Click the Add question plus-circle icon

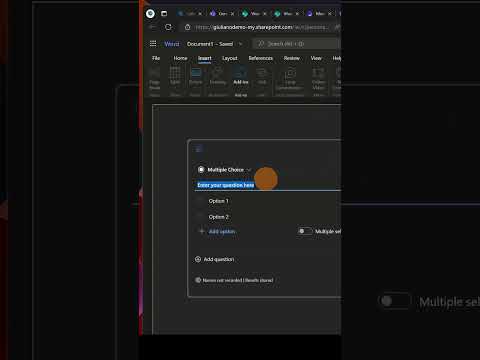pyautogui.click(x=198, y=259)
